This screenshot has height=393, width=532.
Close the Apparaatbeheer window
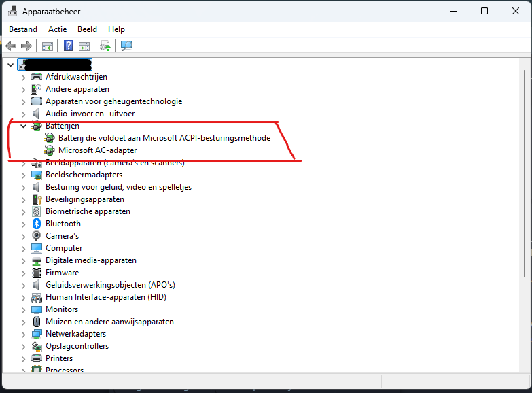pos(516,11)
